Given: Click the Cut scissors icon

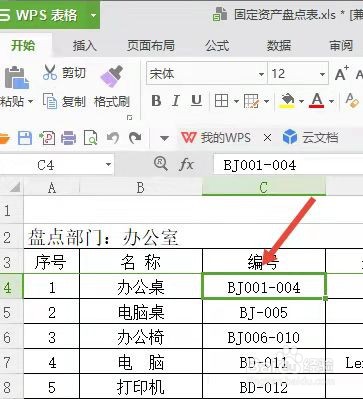Looking at the screenshot, I should [x=50, y=72].
